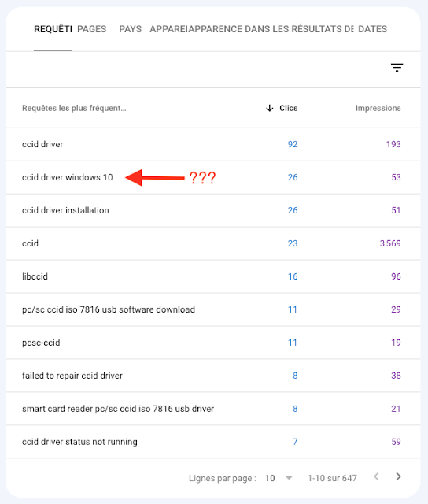Open the "ccid driver status not running" row

click(213, 442)
